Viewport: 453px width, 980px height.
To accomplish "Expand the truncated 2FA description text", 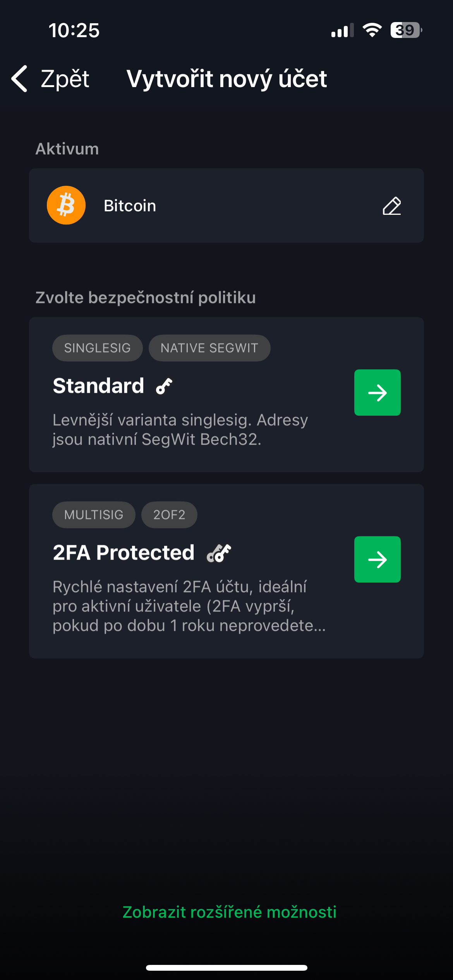I will click(189, 606).
